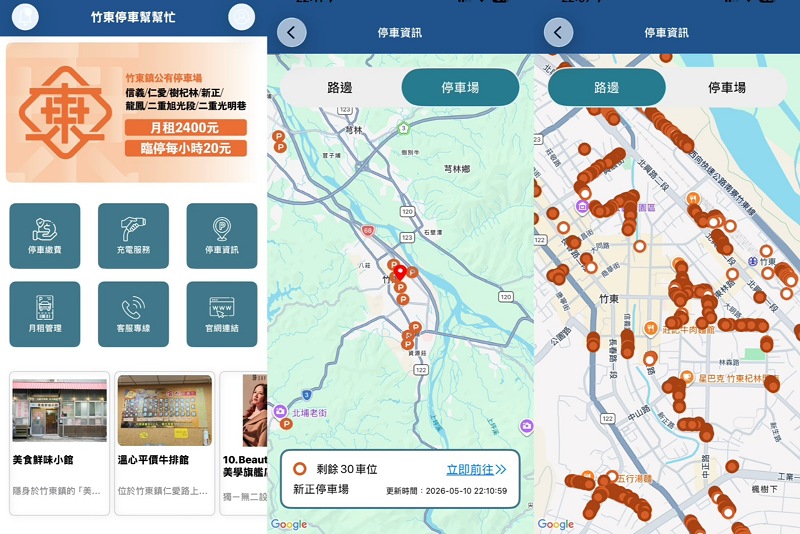Tap the 莊記牛肉麵館 restaurant marker

(651, 328)
